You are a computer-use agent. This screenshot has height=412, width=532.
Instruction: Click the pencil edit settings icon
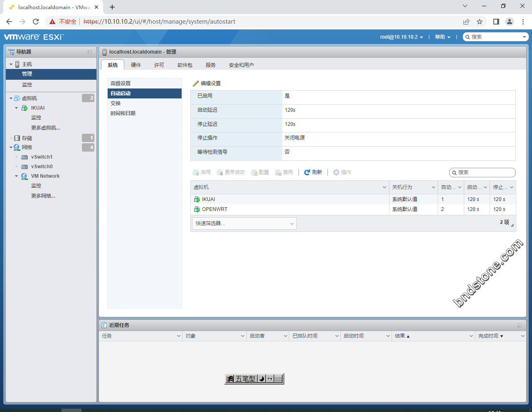(x=196, y=83)
